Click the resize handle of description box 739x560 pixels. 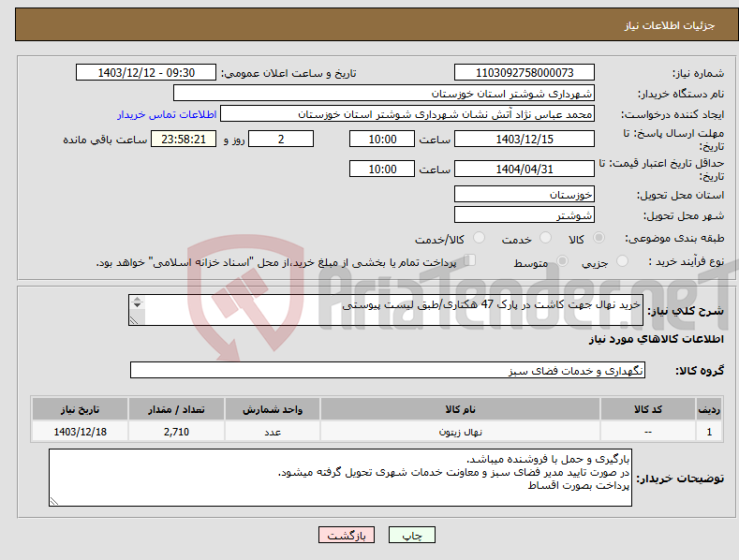tap(134, 320)
